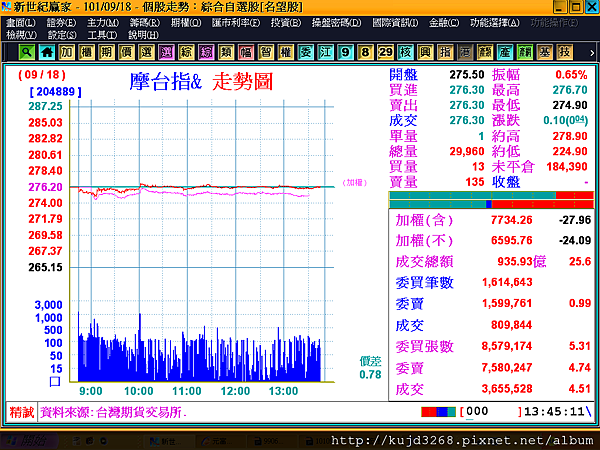Open the 加 weighted index toolbar icon

click(x=67, y=52)
